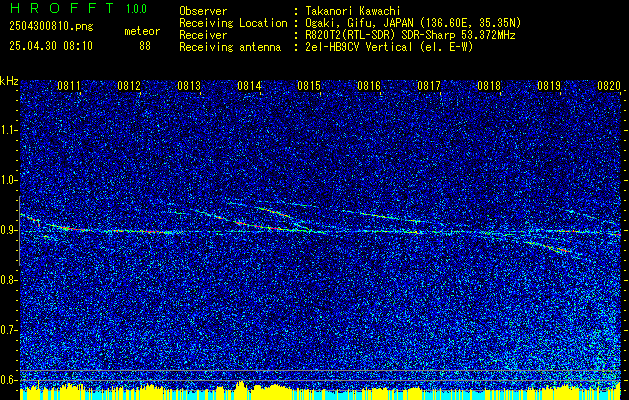
Task: Click time marker 0812
Action: 129,85
